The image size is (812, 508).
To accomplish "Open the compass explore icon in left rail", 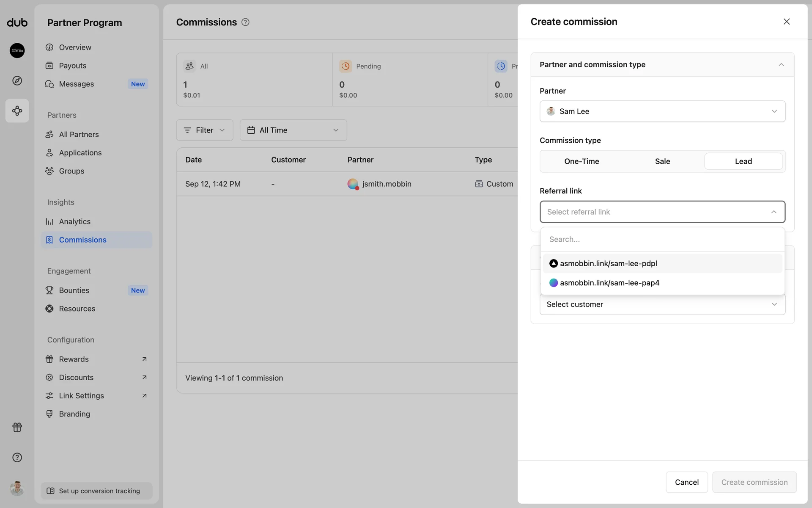I will [17, 80].
